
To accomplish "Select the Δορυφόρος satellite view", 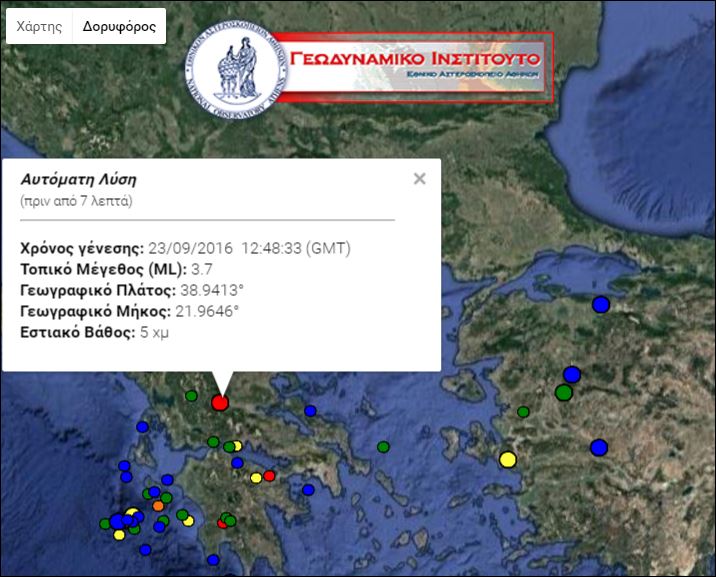I will [119, 26].
